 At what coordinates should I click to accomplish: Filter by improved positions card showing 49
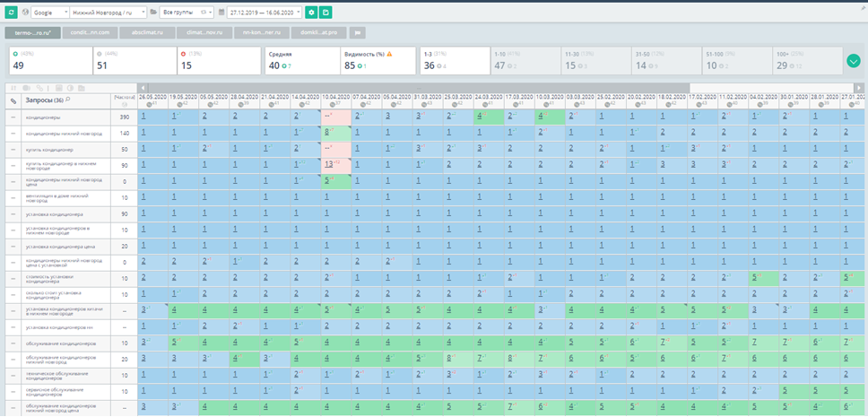click(50, 60)
